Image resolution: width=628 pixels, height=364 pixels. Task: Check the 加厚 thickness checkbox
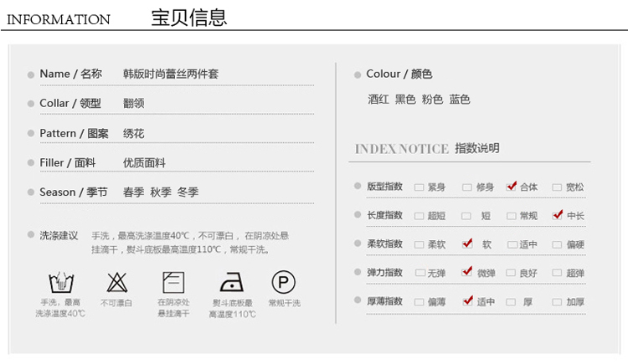point(557,301)
